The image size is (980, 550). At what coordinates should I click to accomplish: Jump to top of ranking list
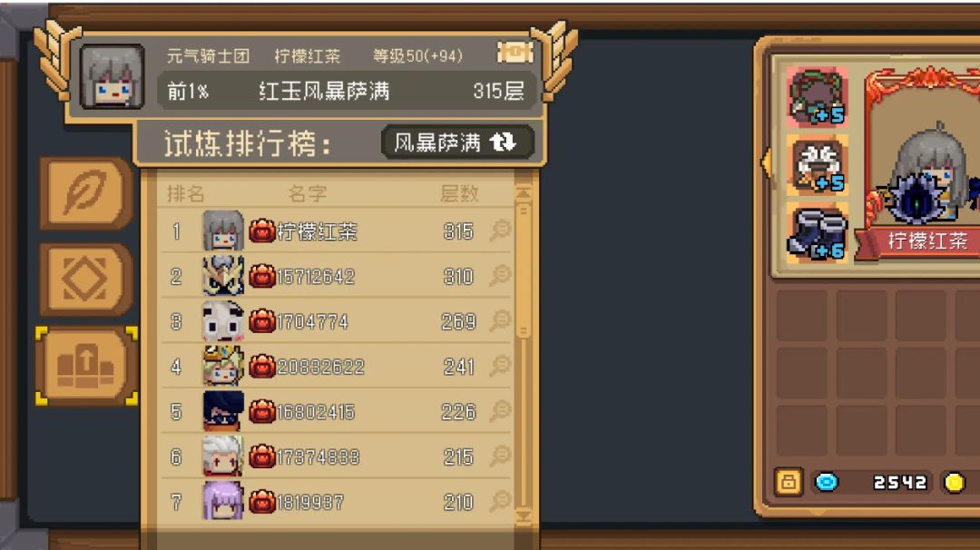click(x=524, y=192)
